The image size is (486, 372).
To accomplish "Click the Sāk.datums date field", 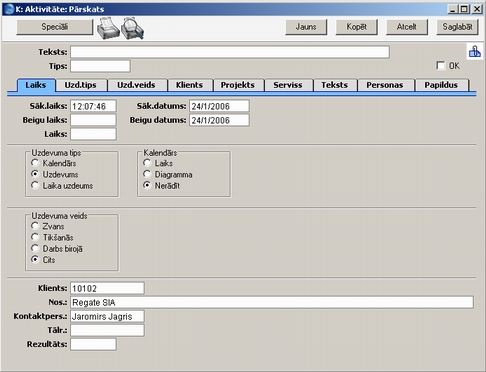I will [219, 106].
